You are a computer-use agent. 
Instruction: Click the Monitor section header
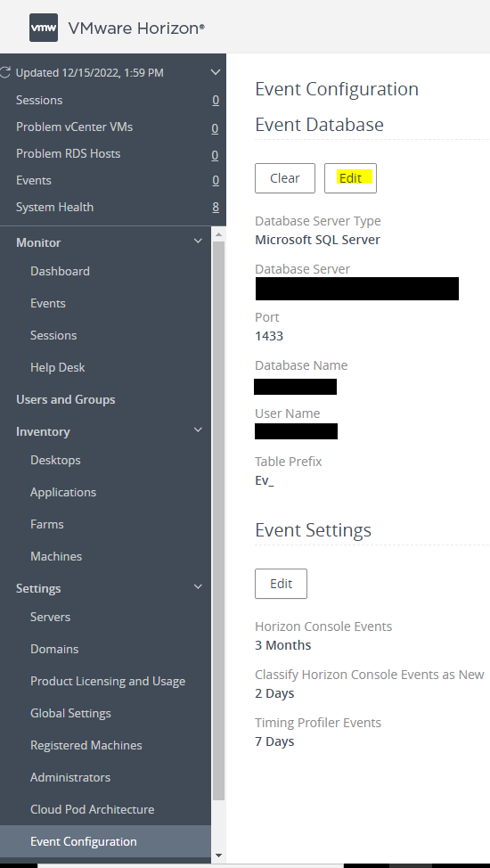pos(38,242)
